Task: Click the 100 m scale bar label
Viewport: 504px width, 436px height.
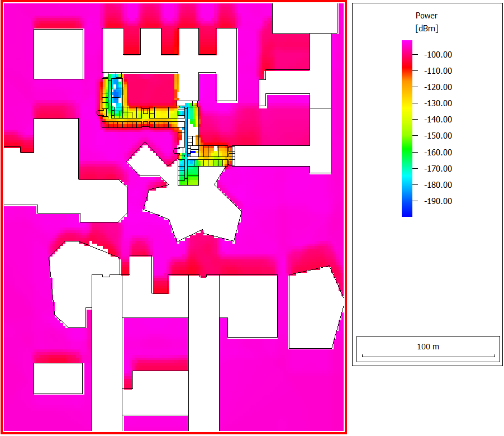Action: [x=428, y=347]
